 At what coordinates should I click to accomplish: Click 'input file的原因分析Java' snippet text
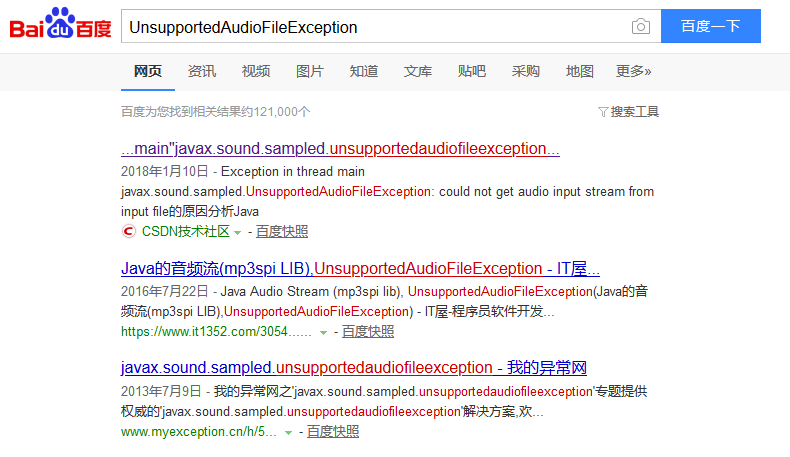tap(190, 212)
